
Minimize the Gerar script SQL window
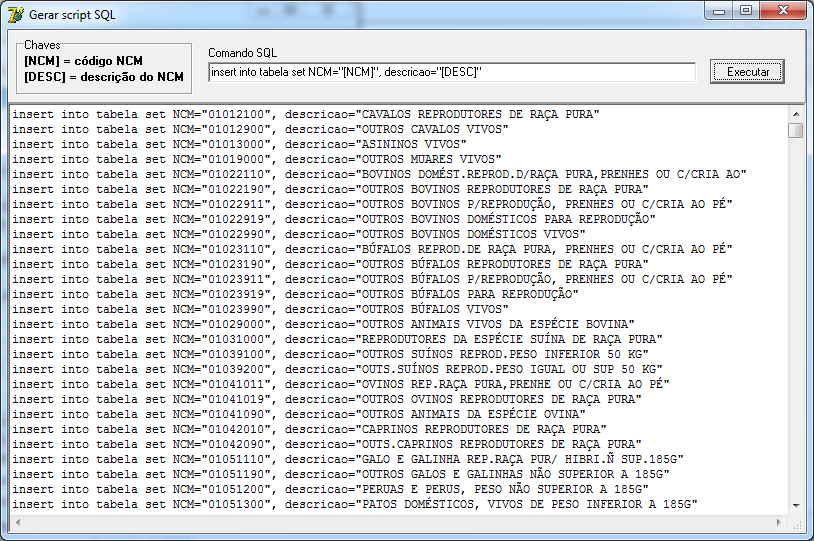[719, 11]
